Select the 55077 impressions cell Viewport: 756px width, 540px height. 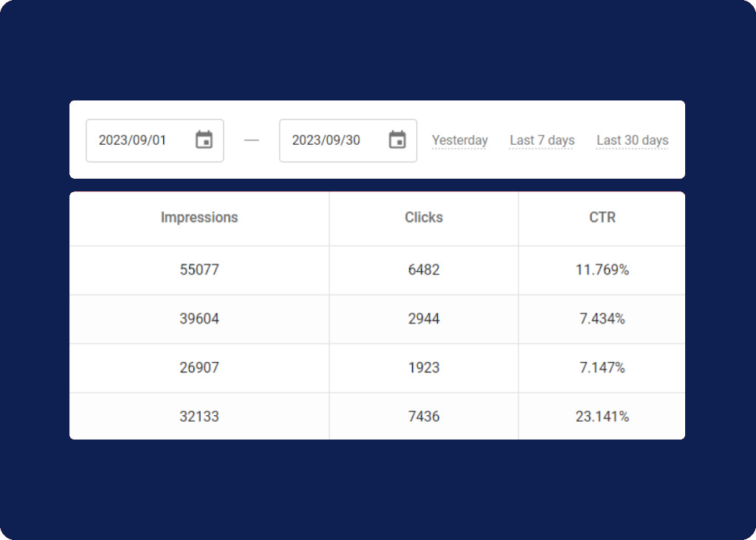click(199, 270)
